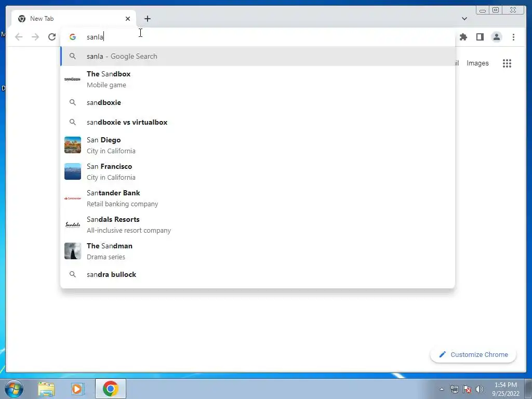Open Chrome three-dot menu
This screenshot has height=399, width=532.
click(x=513, y=37)
